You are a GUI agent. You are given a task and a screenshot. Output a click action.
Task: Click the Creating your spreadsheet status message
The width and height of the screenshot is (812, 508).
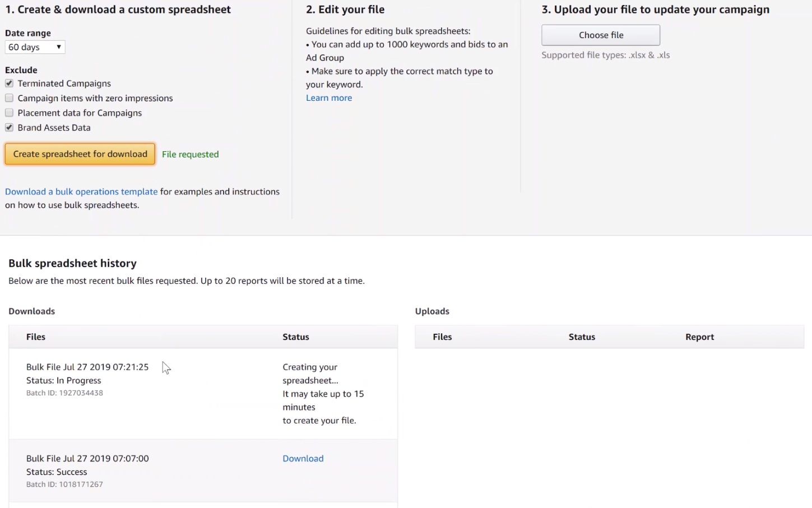tap(323, 394)
